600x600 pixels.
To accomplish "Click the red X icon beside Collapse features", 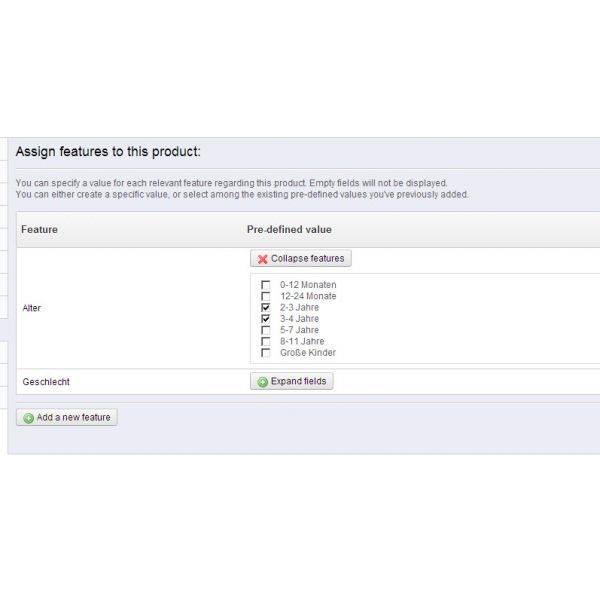I will tap(262, 259).
